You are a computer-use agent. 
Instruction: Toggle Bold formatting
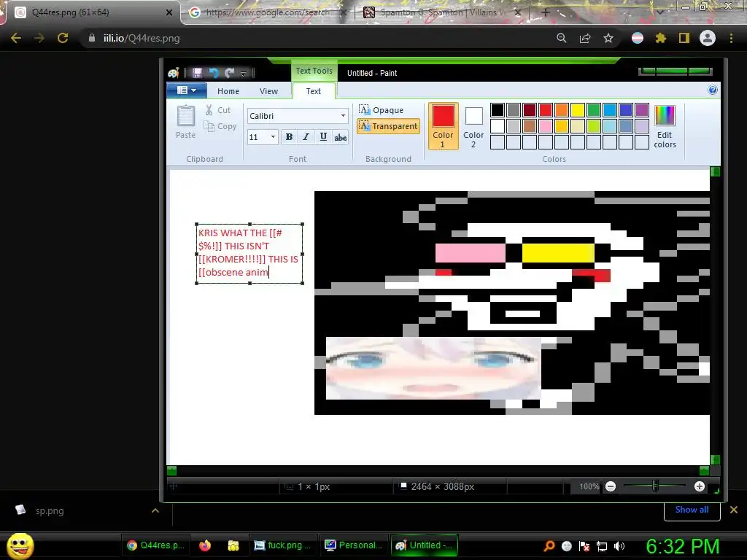(289, 137)
